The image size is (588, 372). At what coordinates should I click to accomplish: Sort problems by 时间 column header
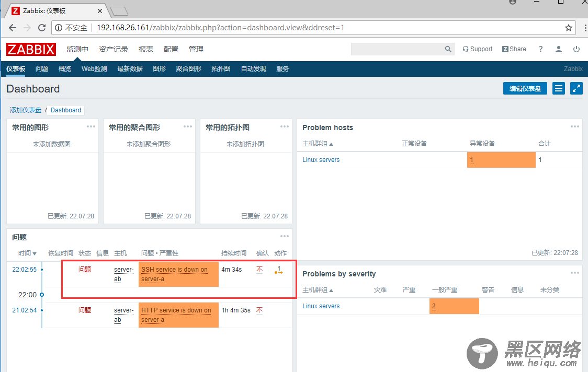tap(27, 253)
